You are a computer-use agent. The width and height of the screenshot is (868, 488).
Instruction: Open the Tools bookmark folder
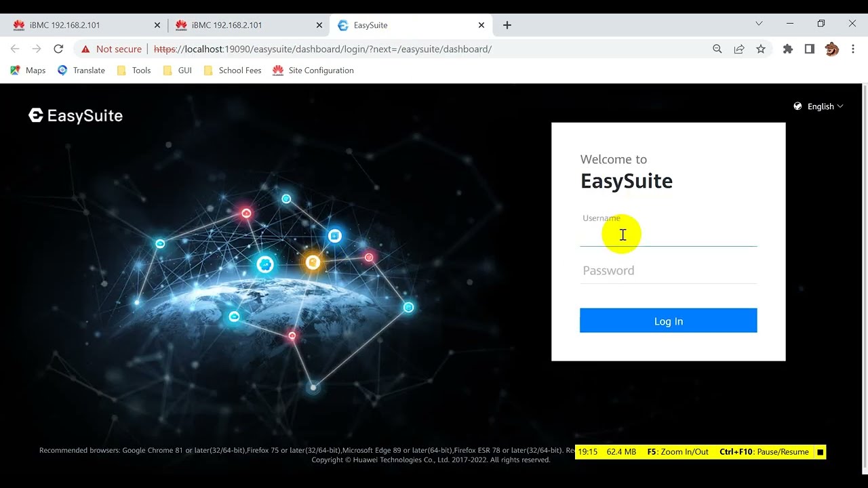134,70
